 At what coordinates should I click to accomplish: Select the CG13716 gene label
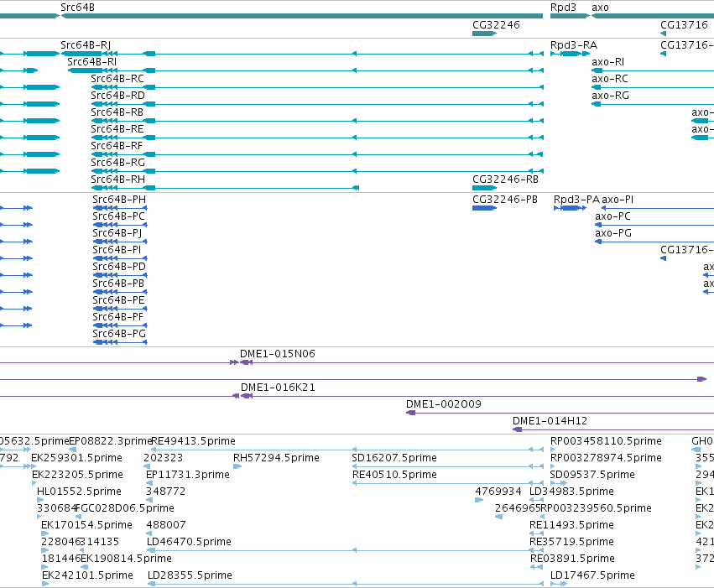(x=684, y=25)
